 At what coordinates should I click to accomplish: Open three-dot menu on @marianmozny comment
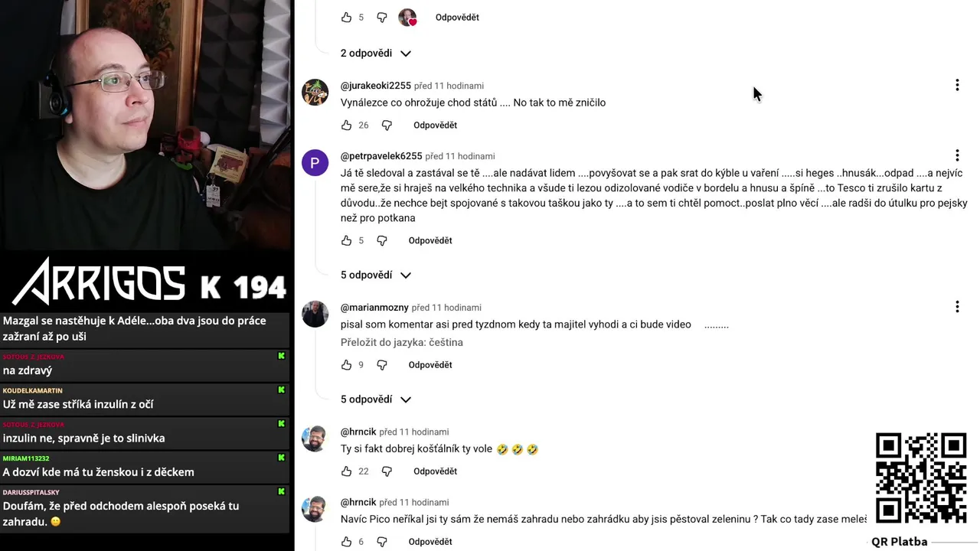pos(957,307)
